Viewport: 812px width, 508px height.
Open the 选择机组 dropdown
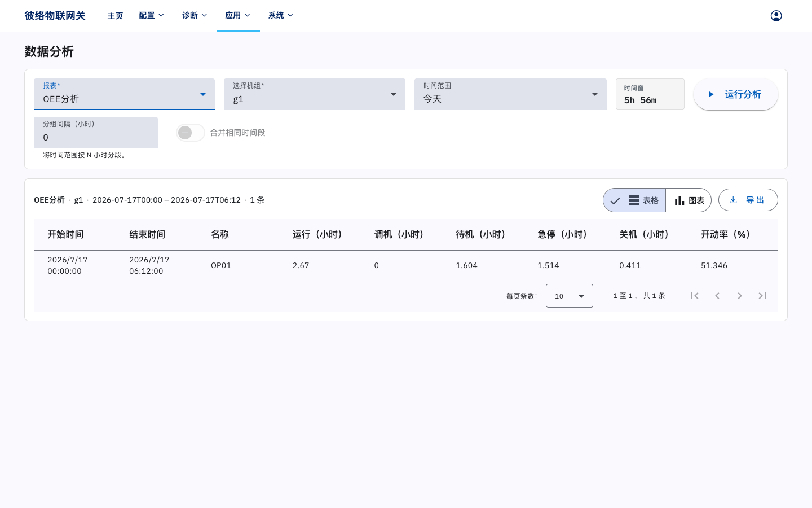coord(315,94)
